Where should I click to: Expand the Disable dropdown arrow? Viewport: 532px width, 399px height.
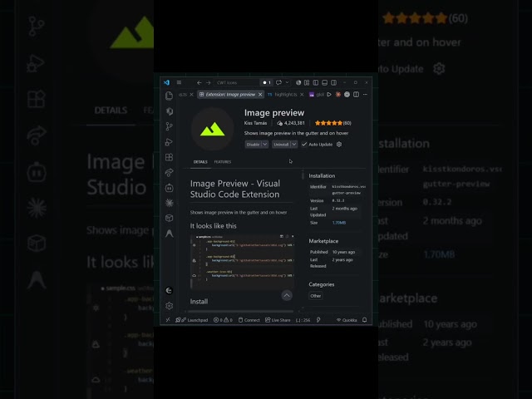[265, 145]
